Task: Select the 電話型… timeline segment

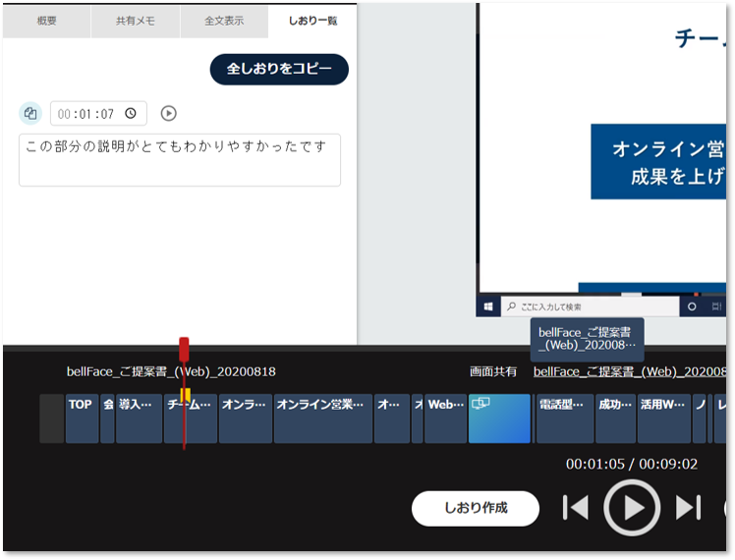Action: pos(565,419)
